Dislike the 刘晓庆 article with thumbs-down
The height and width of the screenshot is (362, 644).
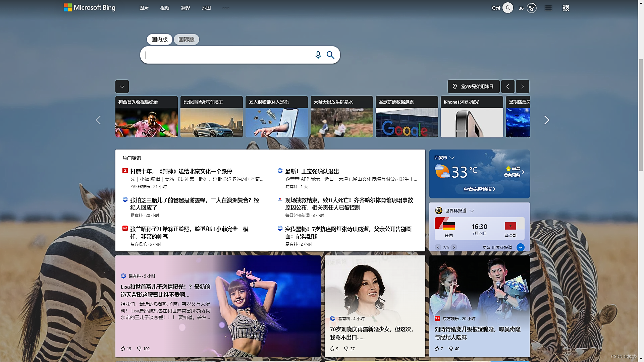click(x=346, y=349)
